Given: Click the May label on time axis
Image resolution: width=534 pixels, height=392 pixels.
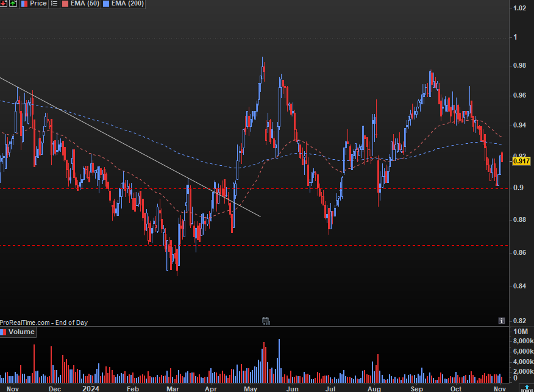Looking at the screenshot, I should 251,388.
